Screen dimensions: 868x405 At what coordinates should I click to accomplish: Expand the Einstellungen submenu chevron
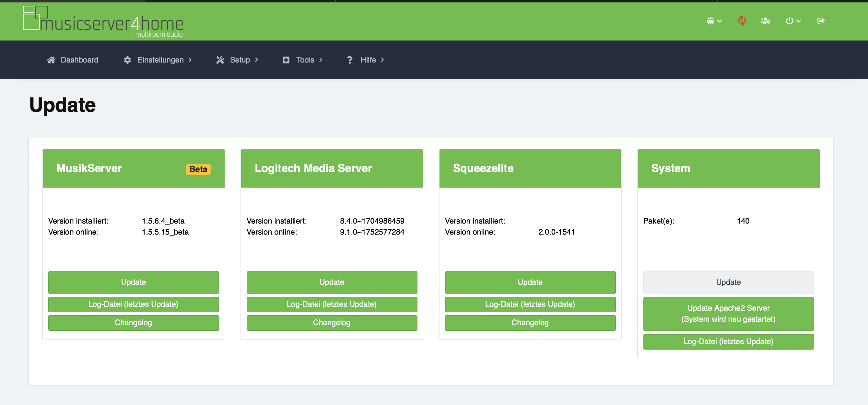(190, 60)
